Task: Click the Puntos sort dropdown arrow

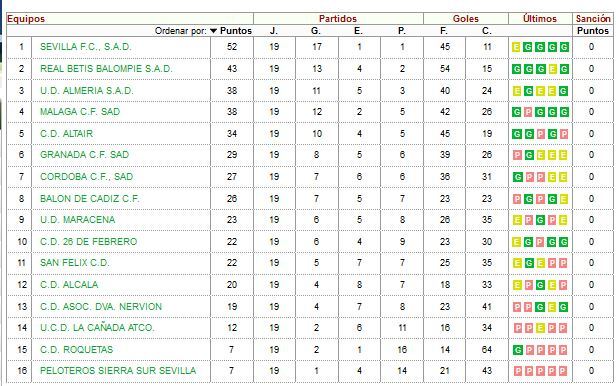Action: point(213,31)
